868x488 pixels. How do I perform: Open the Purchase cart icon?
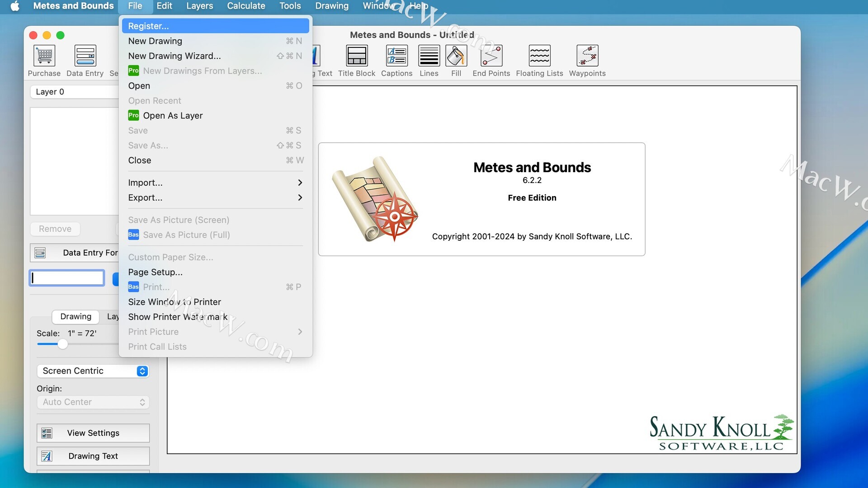coord(44,56)
